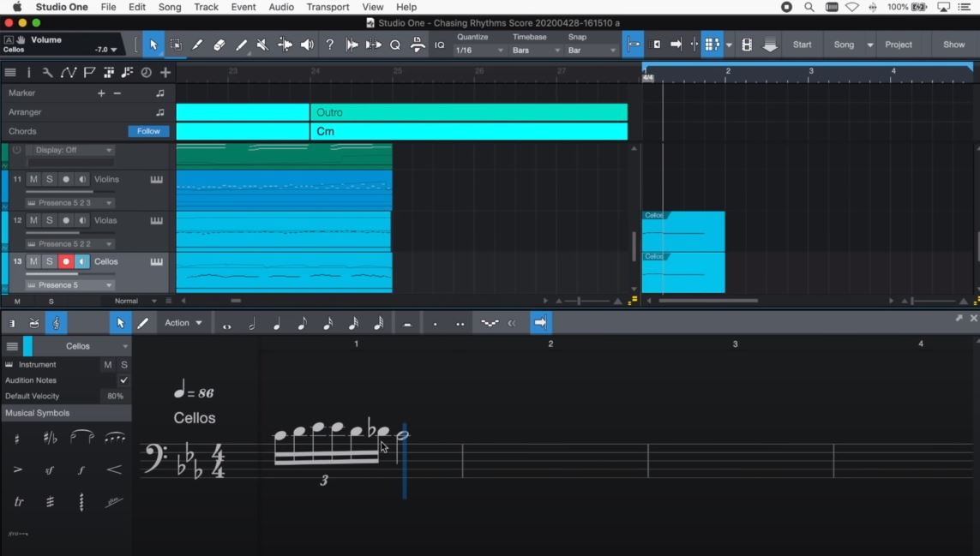Pick the accent mark symbol

tap(18, 469)
